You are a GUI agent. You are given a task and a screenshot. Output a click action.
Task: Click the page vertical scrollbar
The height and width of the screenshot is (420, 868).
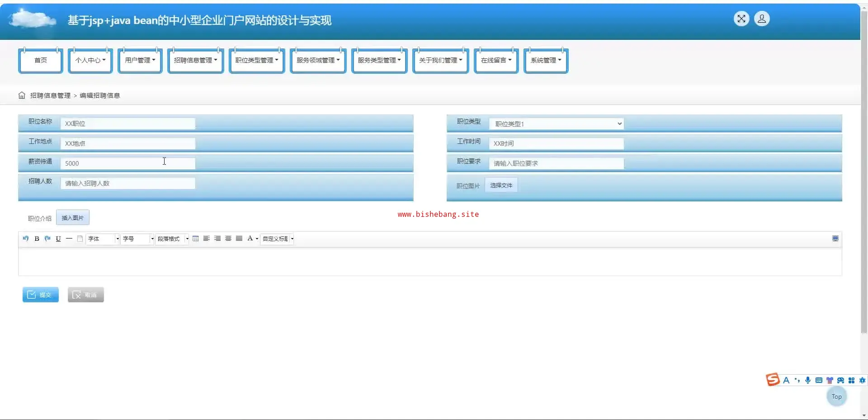point(864,172)
